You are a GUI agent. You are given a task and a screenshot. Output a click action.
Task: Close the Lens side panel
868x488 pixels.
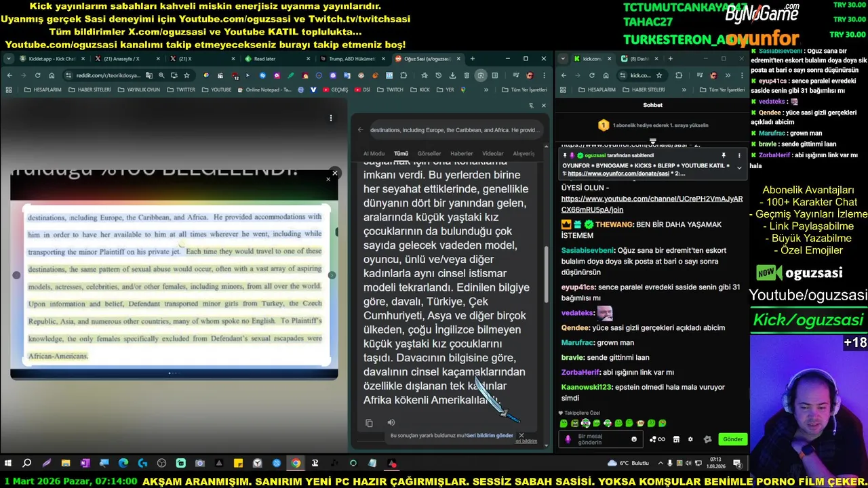(543, 105)
